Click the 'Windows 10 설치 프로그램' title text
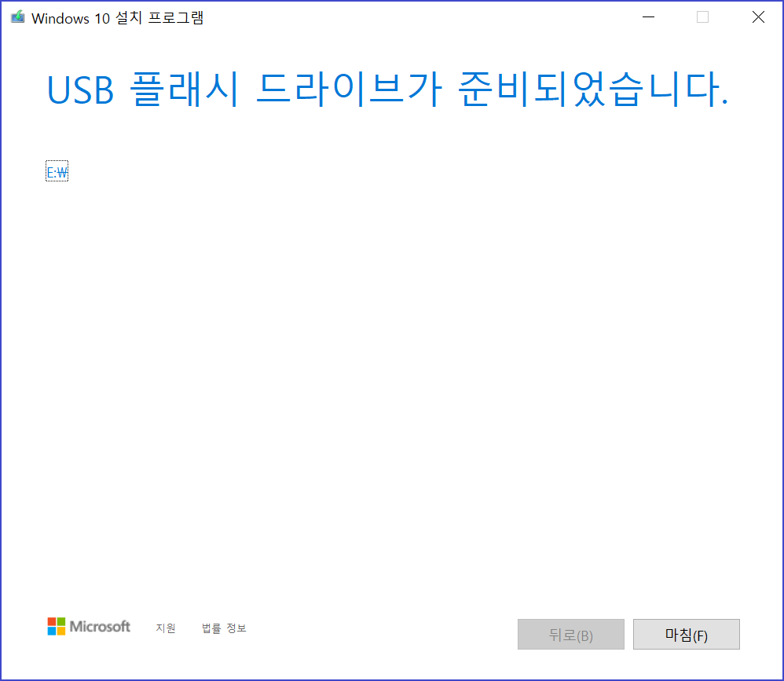Screen dimensions: 784x681 (118, 18)
